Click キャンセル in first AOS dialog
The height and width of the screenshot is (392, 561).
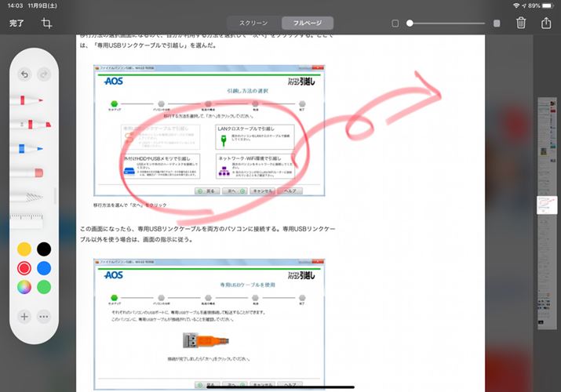pos(262,191)
